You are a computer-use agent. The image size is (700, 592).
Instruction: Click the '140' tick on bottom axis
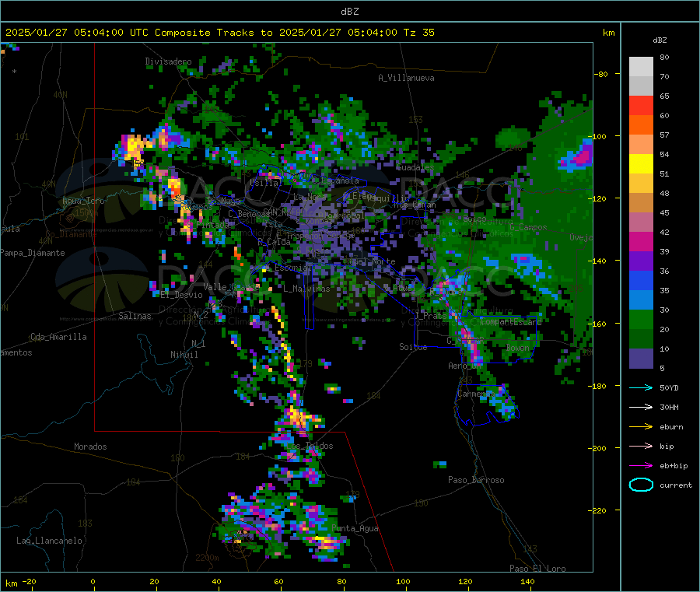click(x=527, y=581)
